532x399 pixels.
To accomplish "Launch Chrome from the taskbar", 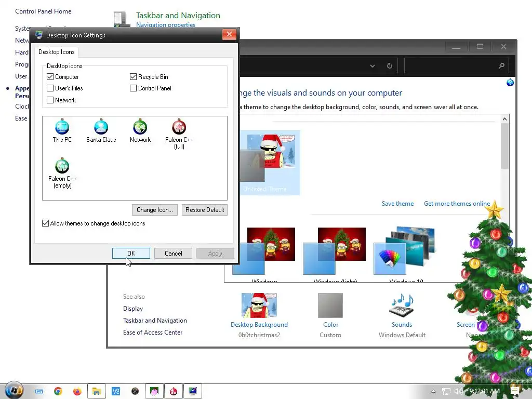I will (58, 391).
